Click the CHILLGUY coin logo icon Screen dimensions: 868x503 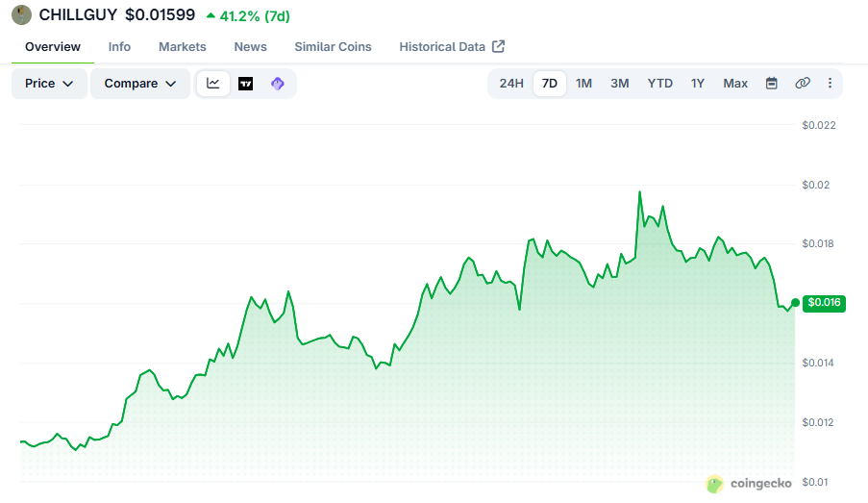[x=21, y=15]
